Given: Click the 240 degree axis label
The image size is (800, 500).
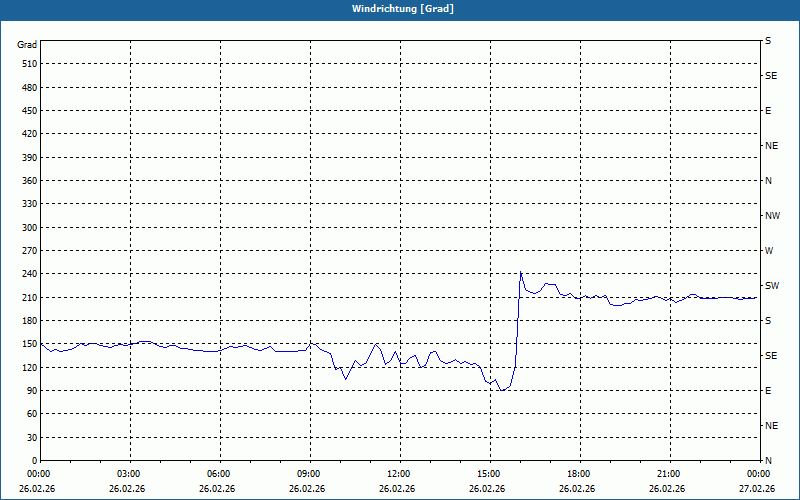Looking at the screenshot, I should [30, 274].
